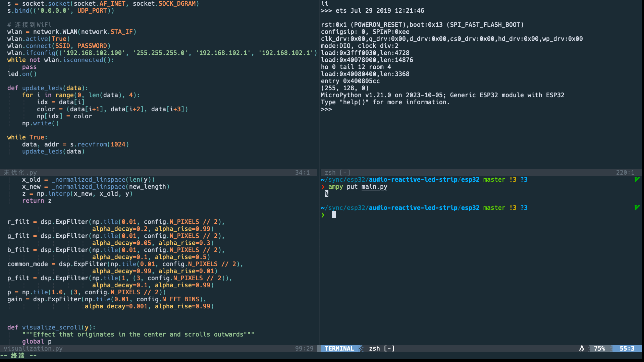Click the 'common_mode = dsp.ExpFilter' line
Image resolution: width=644 pixels, height=362 pixels.
125,264
